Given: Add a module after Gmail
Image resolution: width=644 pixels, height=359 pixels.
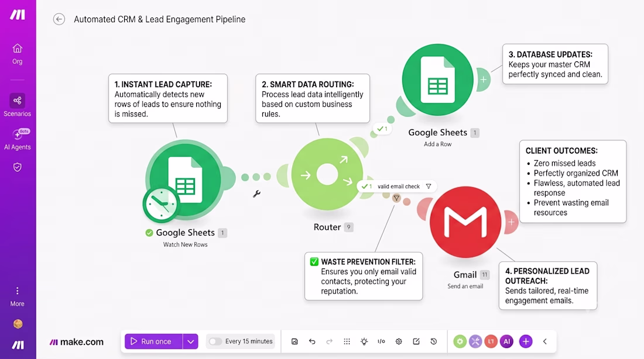Looking at the screenshot, I should coord(511,222).
